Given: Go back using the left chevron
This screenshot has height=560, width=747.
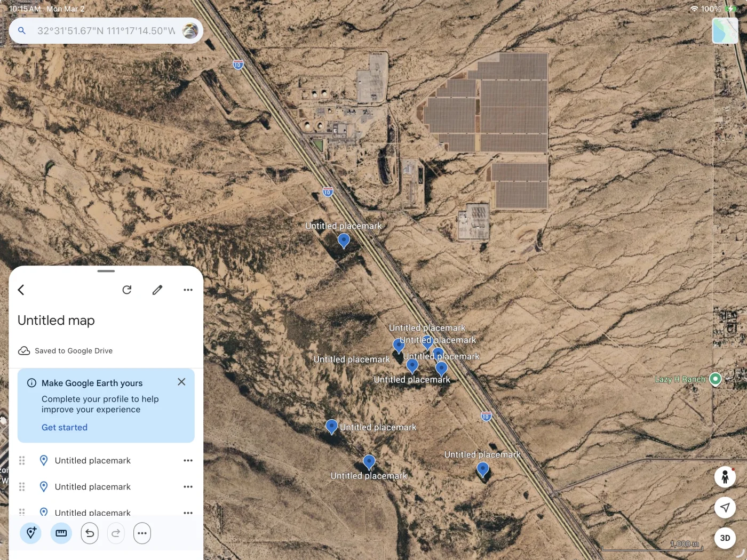Looking at the screenshot, I should pos(21,290).
